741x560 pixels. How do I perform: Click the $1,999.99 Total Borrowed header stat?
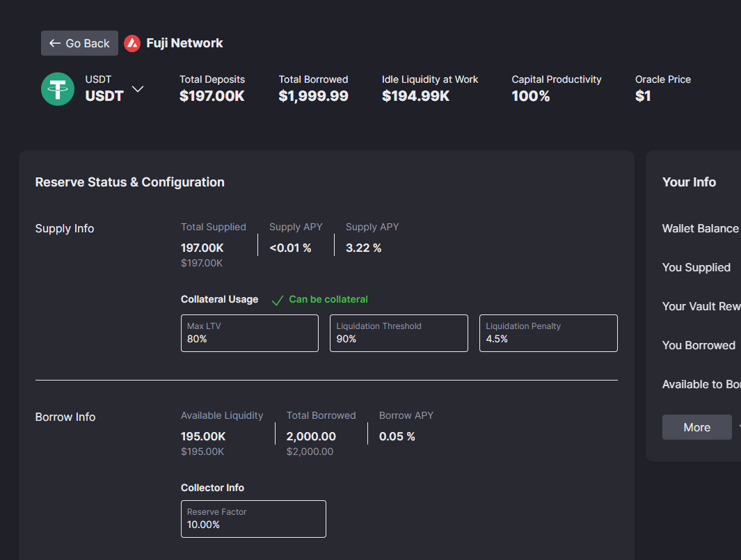313,96
